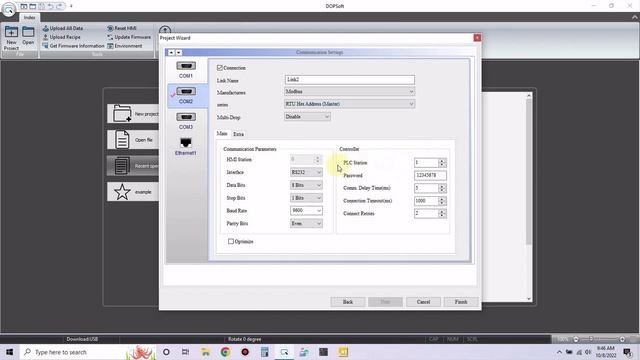Open the calculator app on taskbar
Image resolution: width=640 pixels, height=360 pixels.
coord(264,352)
